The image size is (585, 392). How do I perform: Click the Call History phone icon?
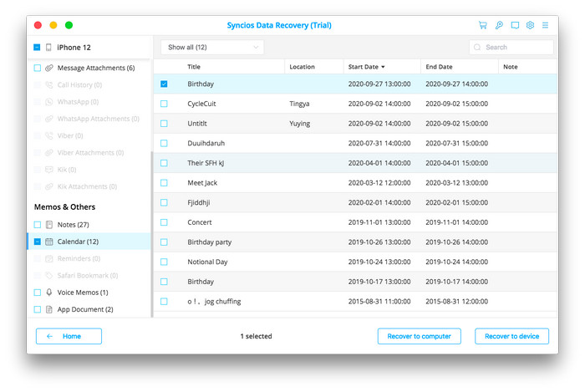48,85
